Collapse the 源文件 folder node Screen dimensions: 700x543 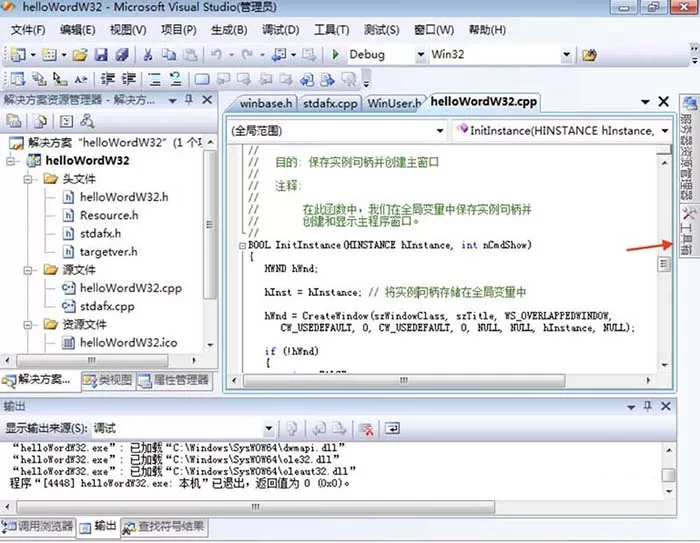[x=28, y=270]
